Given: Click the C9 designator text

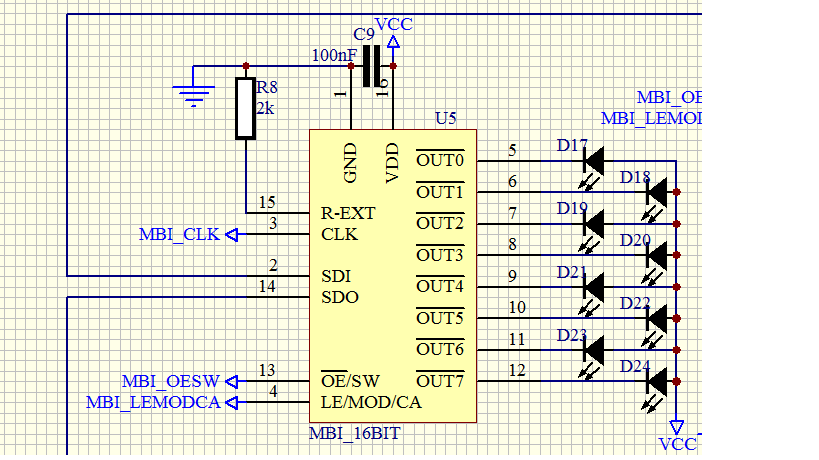Looking at the screenshot, I should click(x=364, y=34).
